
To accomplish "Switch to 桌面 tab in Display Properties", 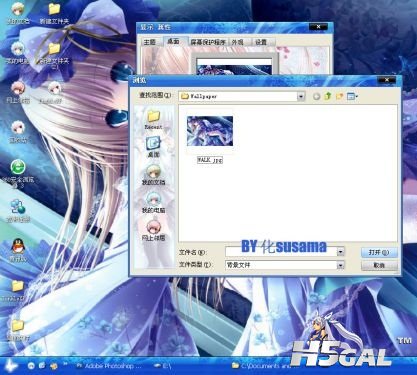I will coord(174,42).
